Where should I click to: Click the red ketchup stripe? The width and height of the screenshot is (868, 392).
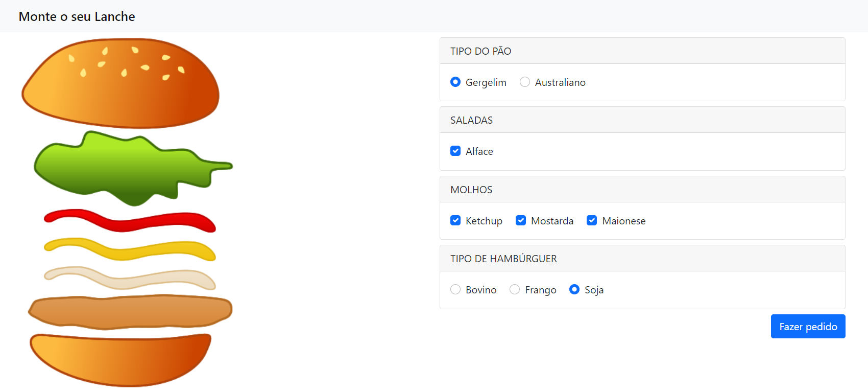coord(130,221)
